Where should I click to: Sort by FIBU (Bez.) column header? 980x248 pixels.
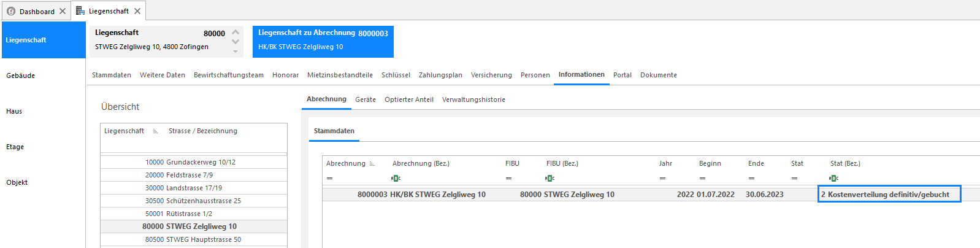(x=562, y=163)
